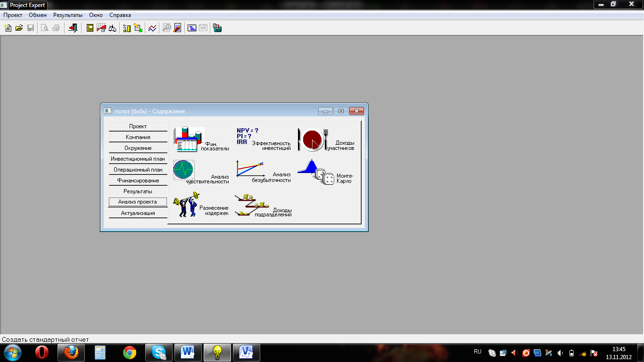Open Доходы подразделений module
The width and height of the screenshot is (644, 362).
(x=263, y=206)
